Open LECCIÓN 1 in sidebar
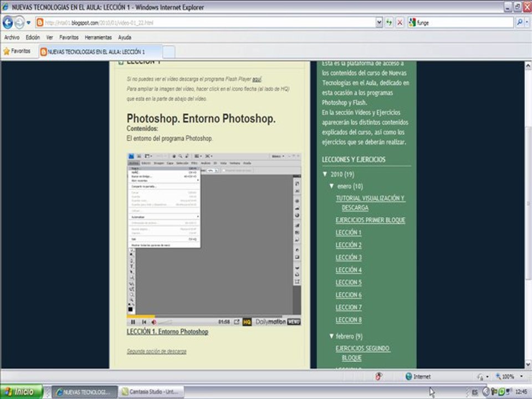This screenshot has width=532, height=399. click(349, 233)
